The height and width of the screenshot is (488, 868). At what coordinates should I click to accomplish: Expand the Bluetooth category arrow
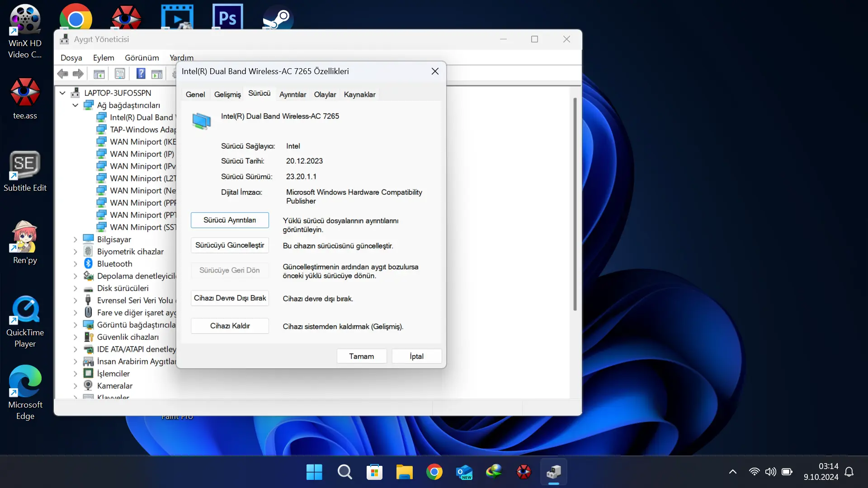pos(75,264)
